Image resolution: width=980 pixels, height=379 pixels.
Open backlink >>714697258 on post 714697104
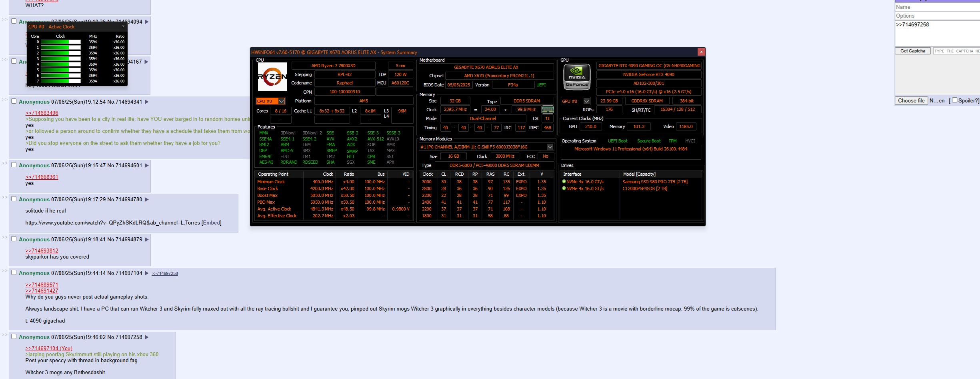(x=164, y=273)
